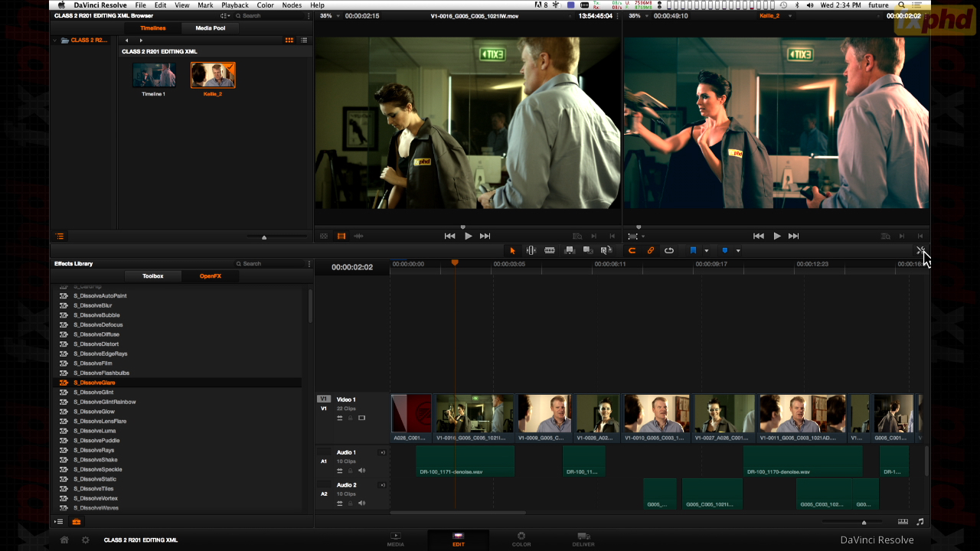
Task: Select Timeline 1 thumbnail
Action: (x=154, y=75)
